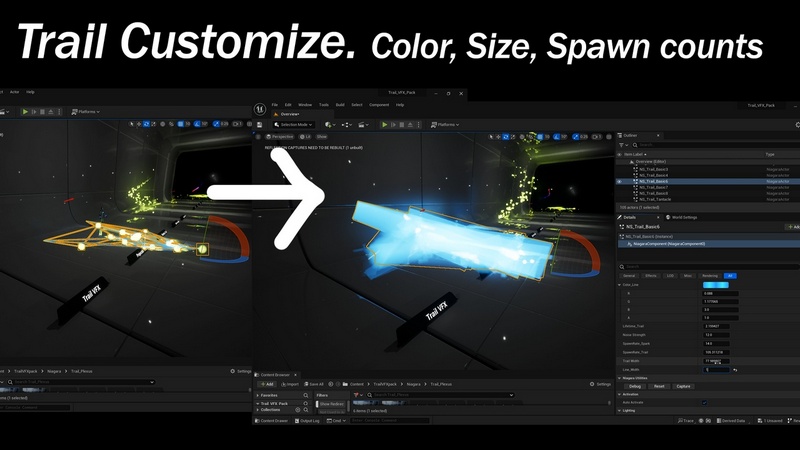Click the Trail Width value field
Viewport: 800px width, 450px height.
[716, 361]
